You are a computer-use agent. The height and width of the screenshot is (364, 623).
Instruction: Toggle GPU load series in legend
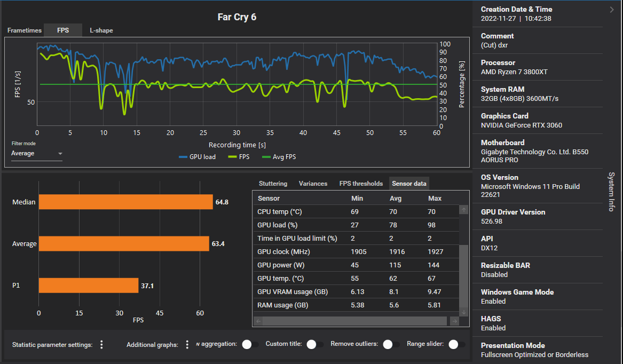(198, 157)
